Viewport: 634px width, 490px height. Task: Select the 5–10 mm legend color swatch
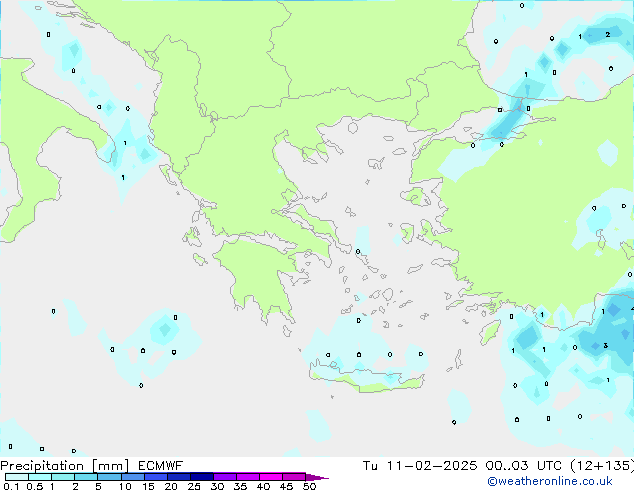(x=109, y=477)
